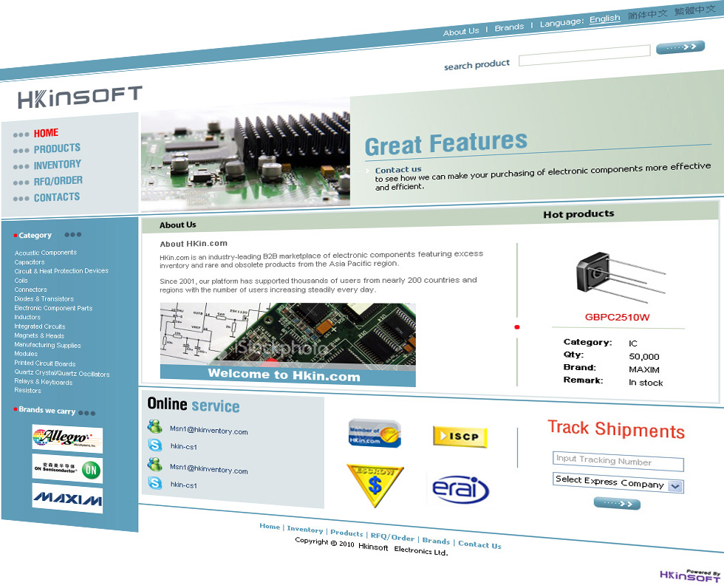
Task: Click the footer RFQ/Order link
Action: click(x=392, y=537)
